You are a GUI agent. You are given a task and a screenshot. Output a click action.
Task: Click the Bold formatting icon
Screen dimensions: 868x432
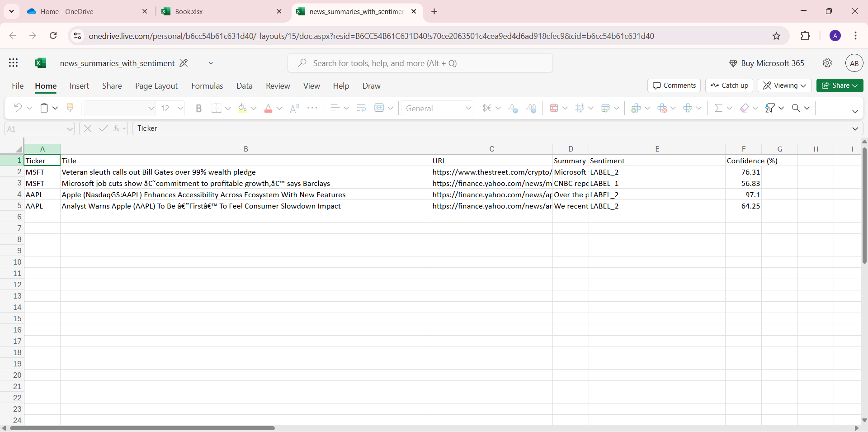[198, 108]
